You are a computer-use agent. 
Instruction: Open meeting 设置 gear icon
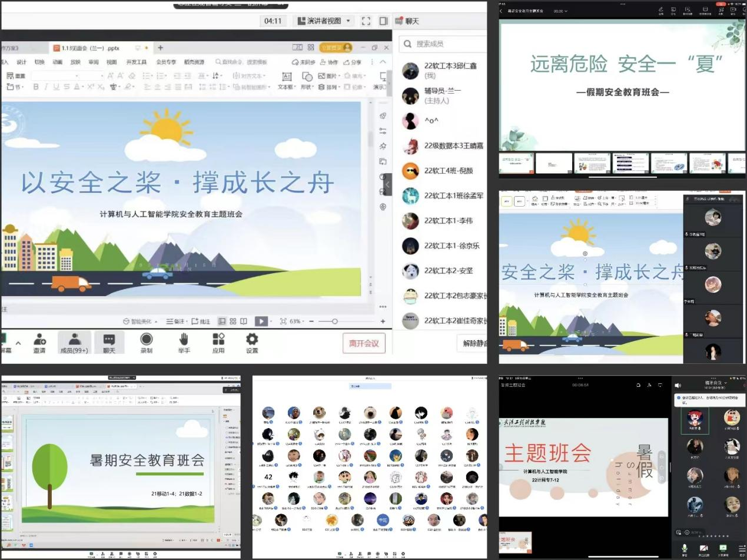pos(252,343)
